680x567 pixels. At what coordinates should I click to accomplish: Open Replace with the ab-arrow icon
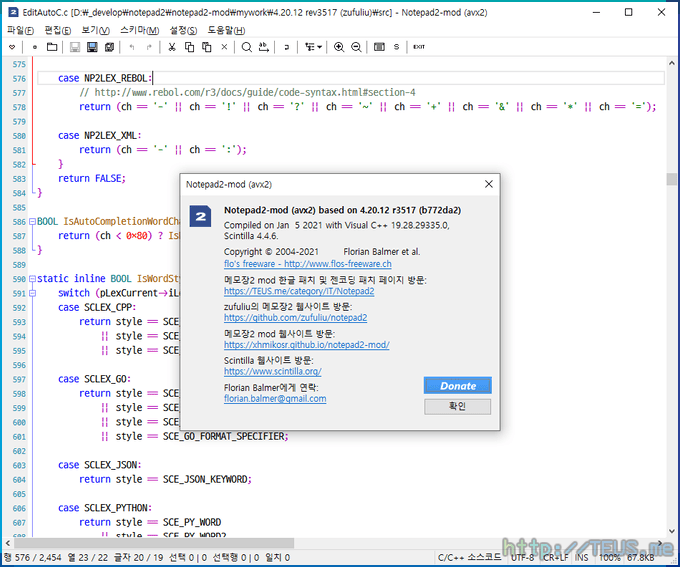(264, 47)
